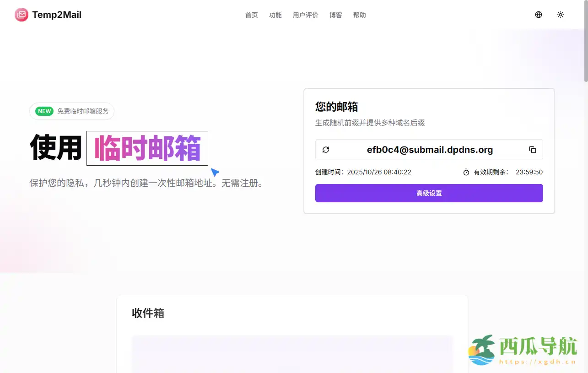
Task: Click the gradient 临时邮箱 headline text
Action: tap(147, 148)
